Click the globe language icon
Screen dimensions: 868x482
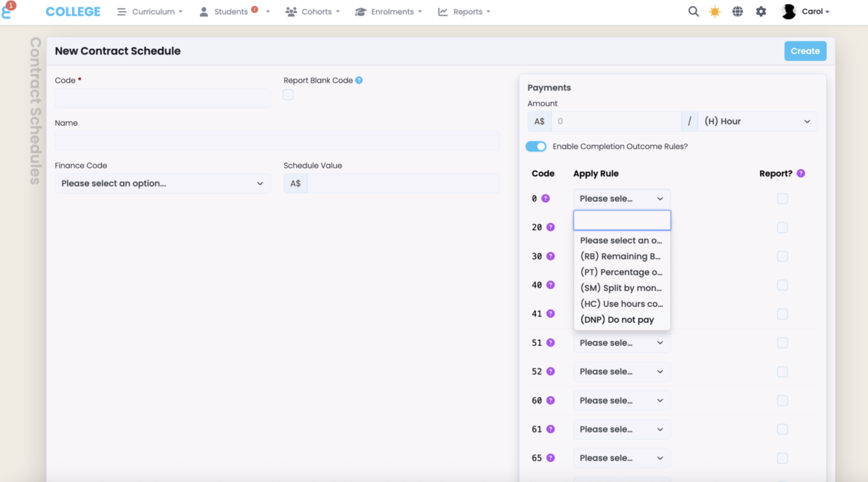click(x=737, y=12)
